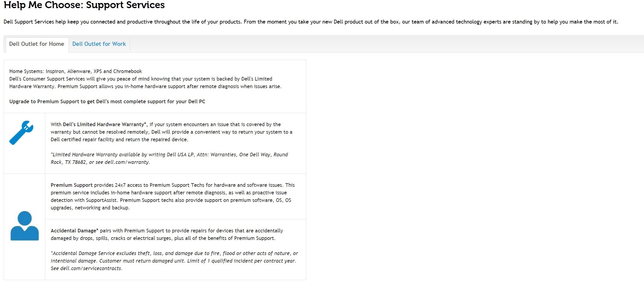Click the dell.com/servicecontracts text

(x=91, y=268)
